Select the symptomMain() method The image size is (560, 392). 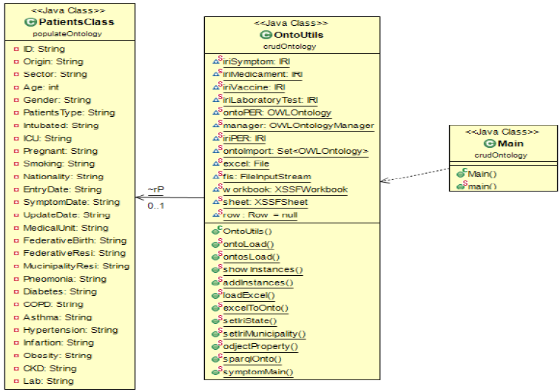tap(257, 372)
